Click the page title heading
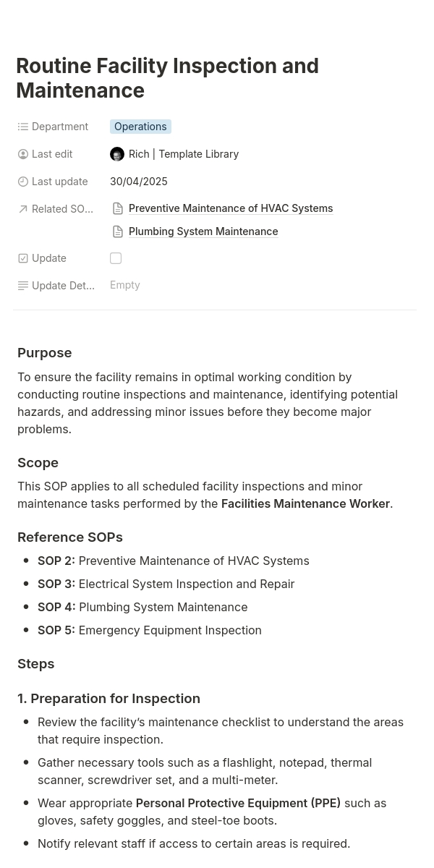The height and width of the screenshot is (868, 434). click(x=167, y=78)
